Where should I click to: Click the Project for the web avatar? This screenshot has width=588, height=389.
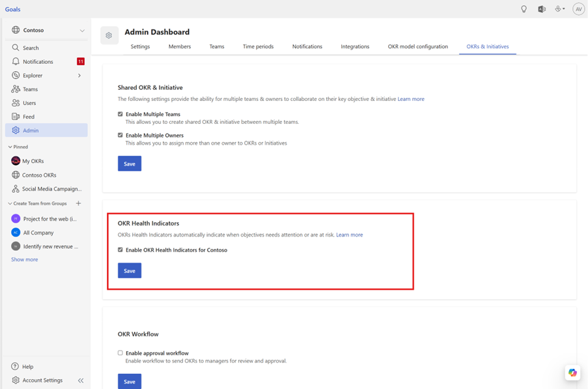point(16,219)
